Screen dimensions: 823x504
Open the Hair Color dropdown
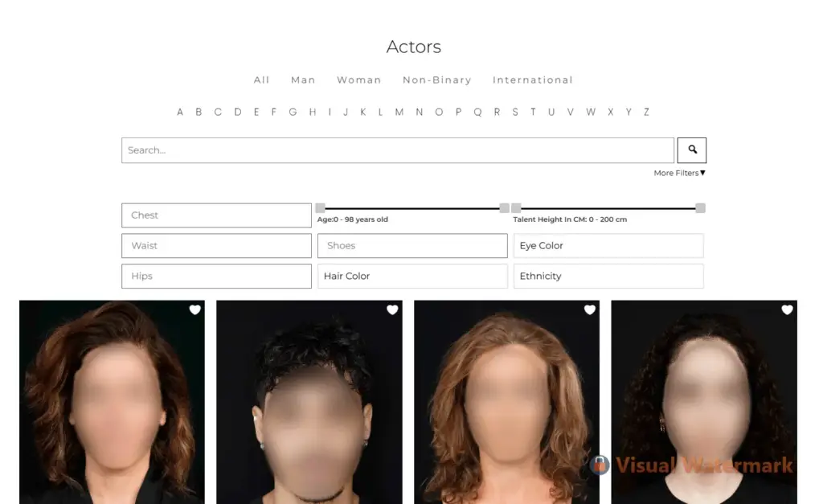pos(412,277)
